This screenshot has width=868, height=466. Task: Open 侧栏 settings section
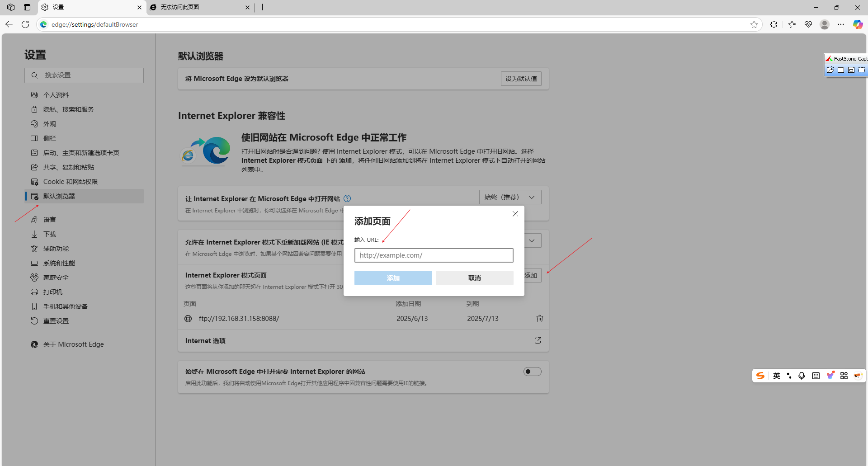pyautogui.click(x=84, y=138)
